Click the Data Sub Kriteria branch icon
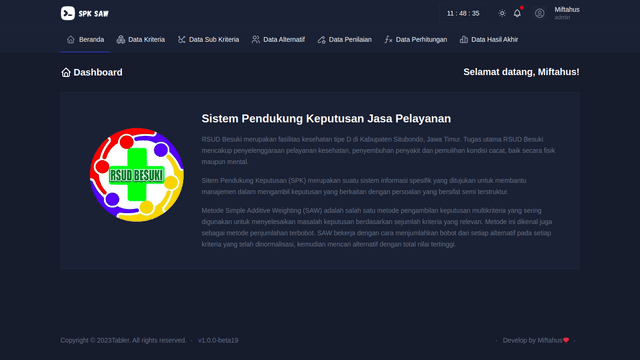 pyautogui.click(x=181, y=40)
